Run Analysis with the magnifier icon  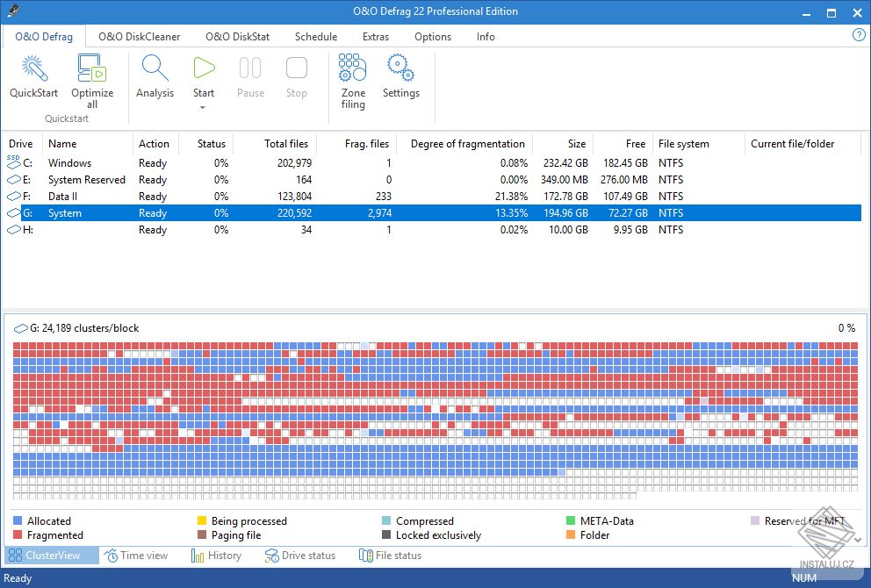pyautogui.click(x=155, y=68)
